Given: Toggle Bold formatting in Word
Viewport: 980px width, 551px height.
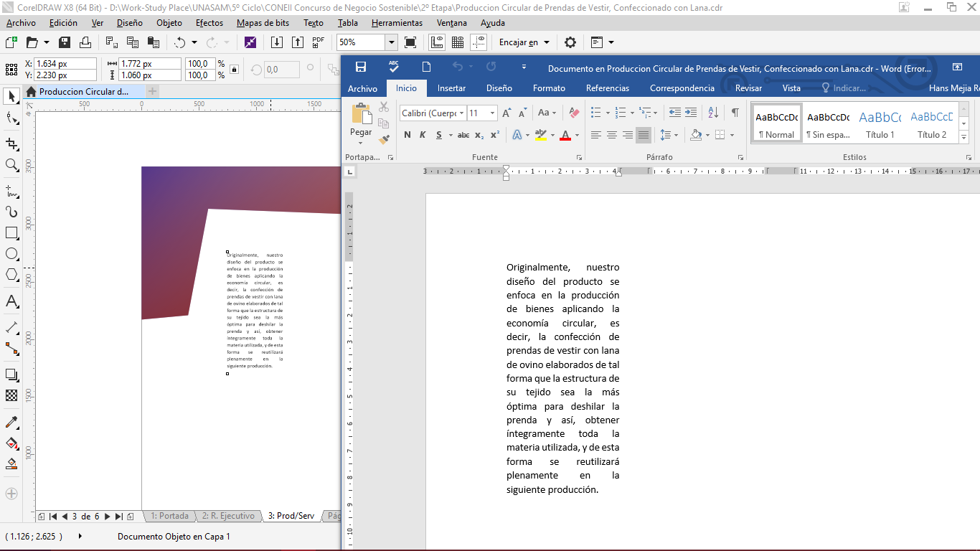Looking at the screenshot, I should pos(407,135).
